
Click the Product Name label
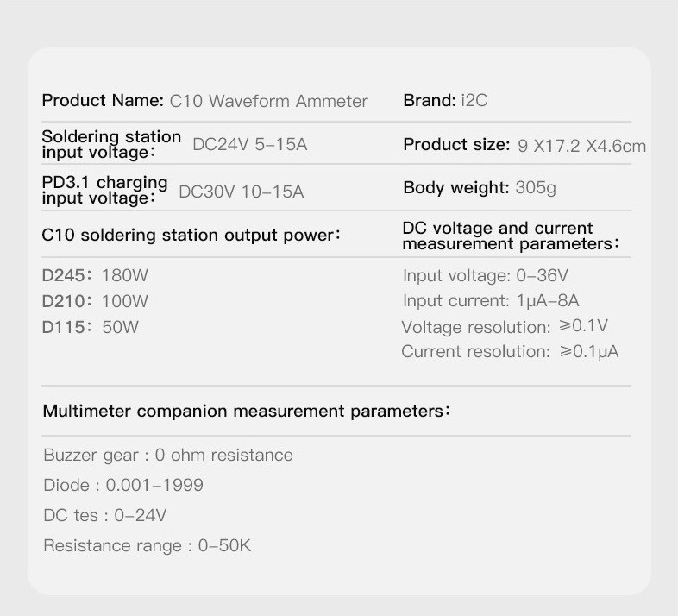click(103, 101)
